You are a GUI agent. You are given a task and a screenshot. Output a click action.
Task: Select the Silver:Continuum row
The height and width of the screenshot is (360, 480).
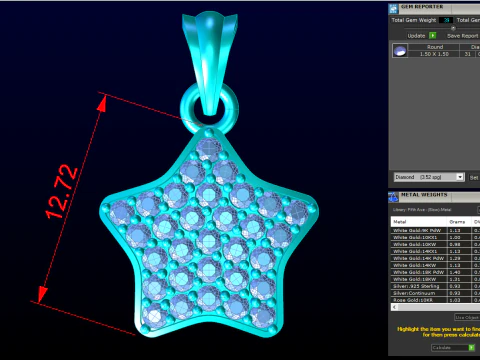click(x=435, y=293)
